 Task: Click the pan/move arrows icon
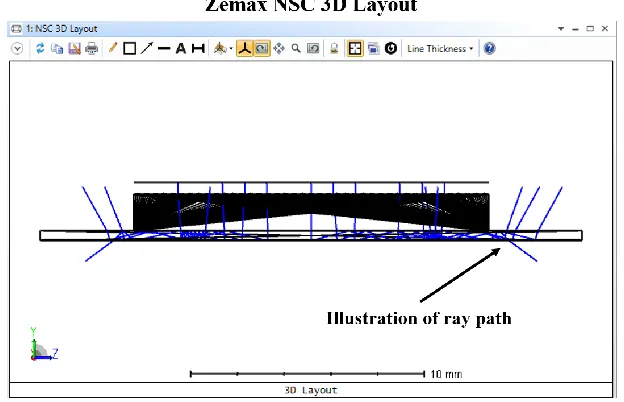click(x=279, y=49)
